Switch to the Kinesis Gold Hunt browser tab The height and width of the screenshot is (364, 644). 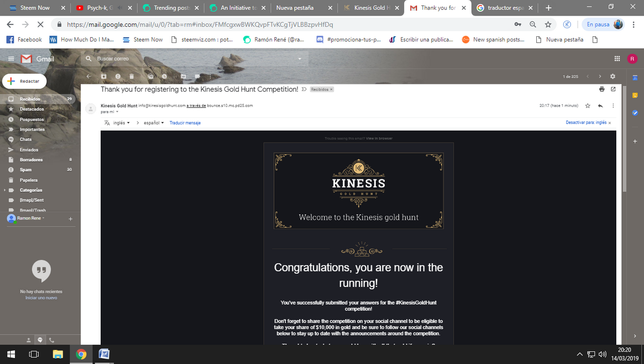pyautogui.click(x=370, y=8)
